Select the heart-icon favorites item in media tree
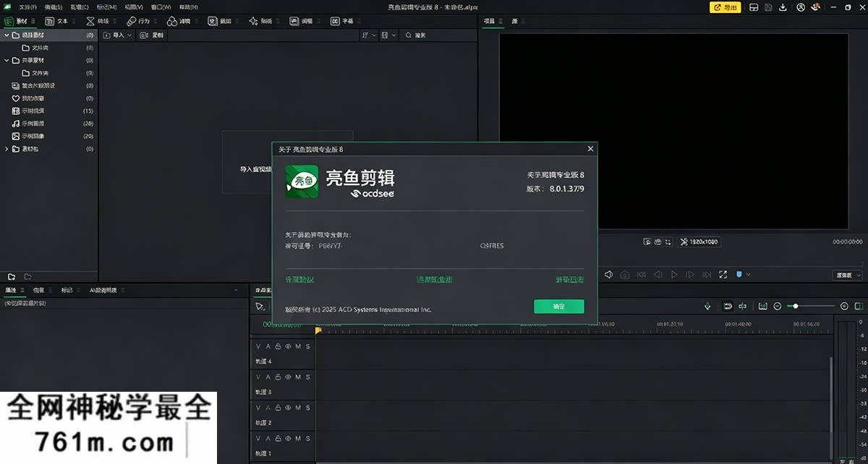Viewport: 868px width, 464px height. coord(49,98)
